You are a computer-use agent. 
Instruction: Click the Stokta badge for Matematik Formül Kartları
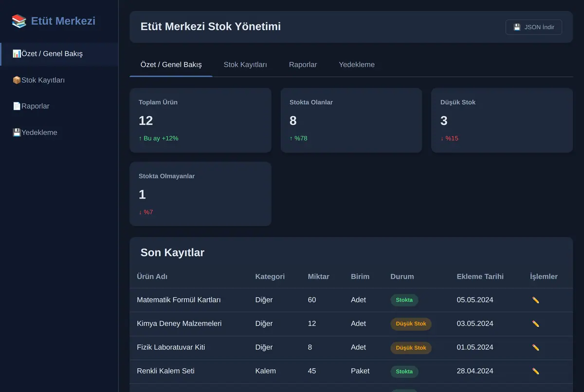pos(404,300)
